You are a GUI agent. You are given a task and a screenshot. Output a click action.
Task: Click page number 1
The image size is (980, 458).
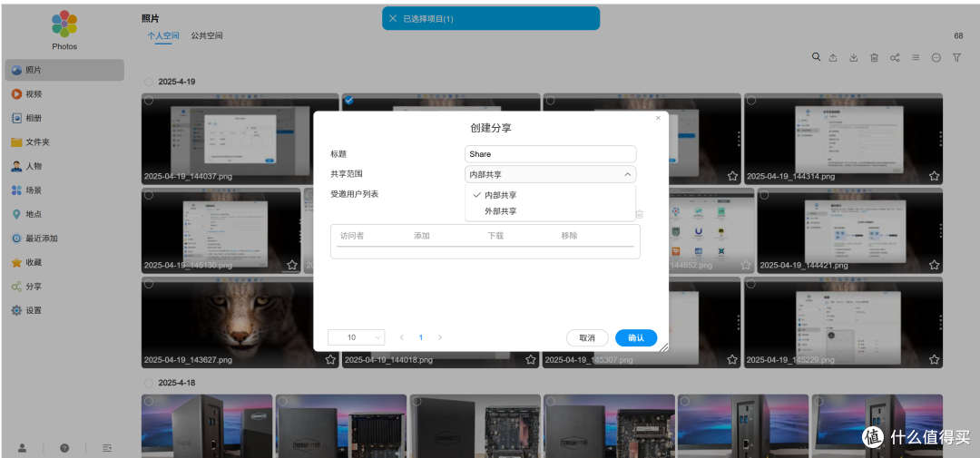[x=421, y=337]
